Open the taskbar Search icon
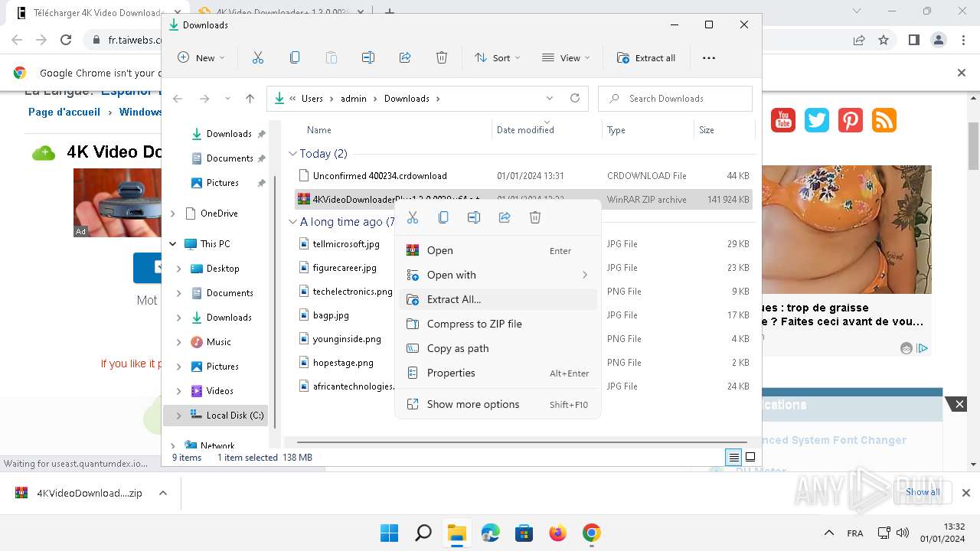Screen dimensions: 980x551 pos(423,533)
